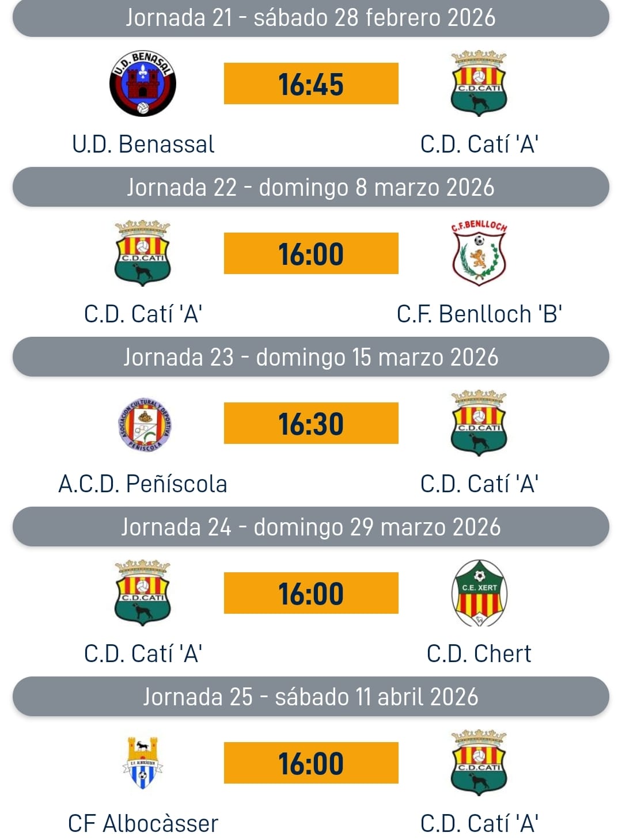Tap the CF Albocàsser team name

point(143,823)
